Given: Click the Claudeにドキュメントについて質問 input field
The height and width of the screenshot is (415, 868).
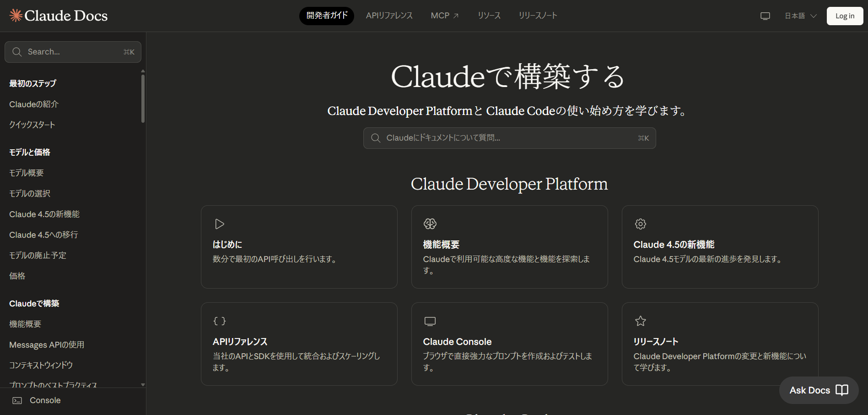Looking at the screenshot, I should 509,138.
